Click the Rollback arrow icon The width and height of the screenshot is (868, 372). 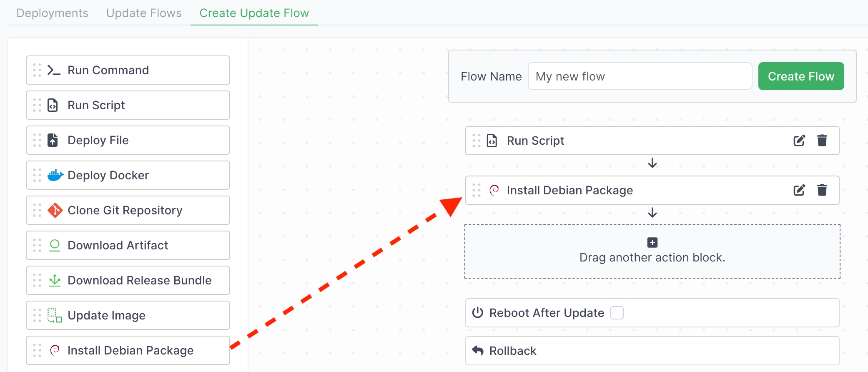coord(478,351)
